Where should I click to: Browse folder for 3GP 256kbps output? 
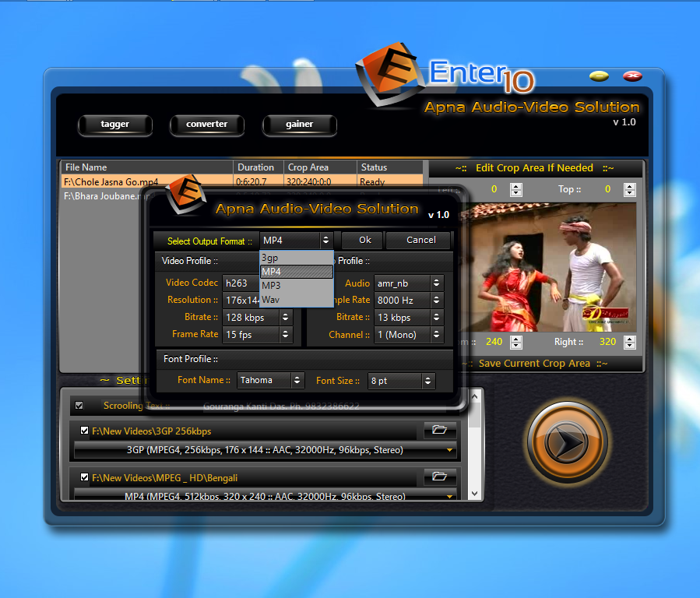click(440, 430)
